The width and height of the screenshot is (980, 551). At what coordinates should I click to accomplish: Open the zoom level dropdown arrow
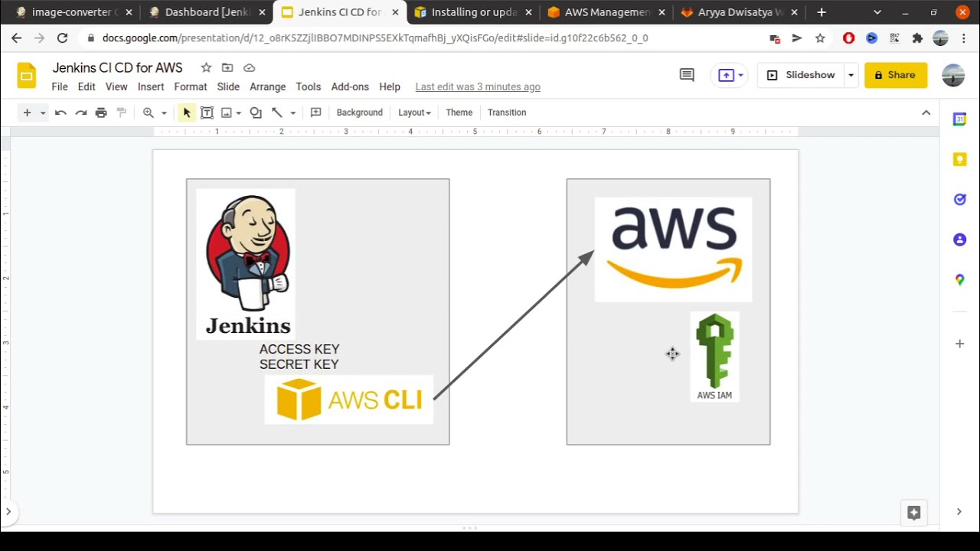pyautogui.click(x=164, y=112)
